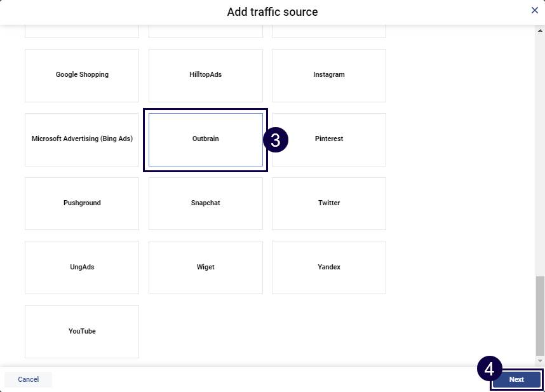Click the Snapchat tile
Image resolution: width=545 pixels, height=392 pixels.
(x=205, y=203)
